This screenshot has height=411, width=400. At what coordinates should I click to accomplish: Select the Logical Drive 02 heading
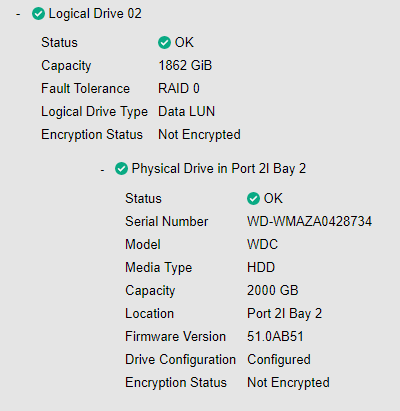tap(95, 14)
